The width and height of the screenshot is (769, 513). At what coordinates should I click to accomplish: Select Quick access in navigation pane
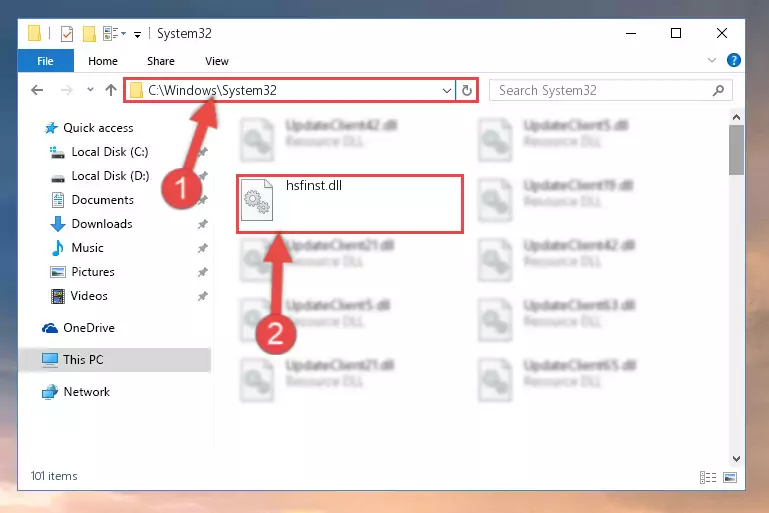[98, 128]
